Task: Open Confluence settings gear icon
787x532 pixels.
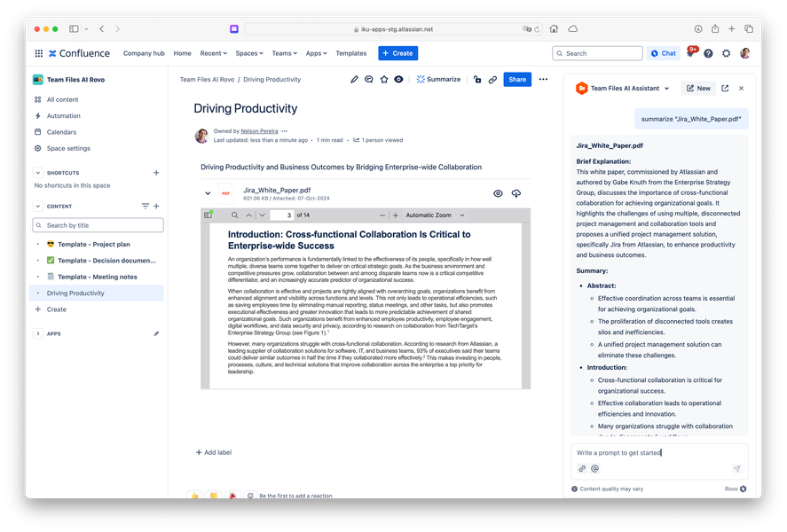Action: [x=727, y=53]
